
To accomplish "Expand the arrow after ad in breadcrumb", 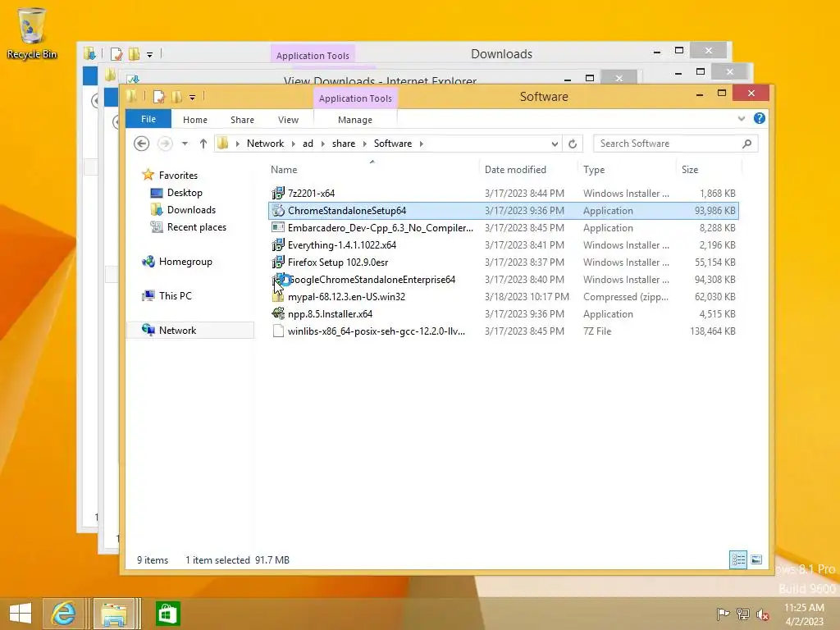I will click(x=322, y=144).
